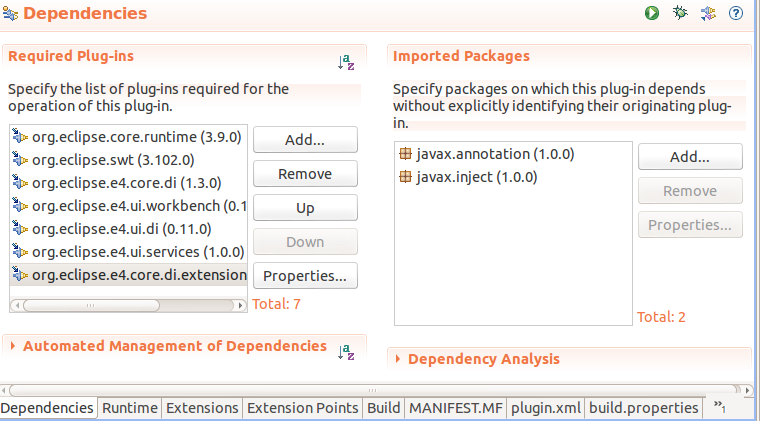This screenshot has width=760, height=421.
Task: Switch to the Runtime tab
Action: pos(130,408)
